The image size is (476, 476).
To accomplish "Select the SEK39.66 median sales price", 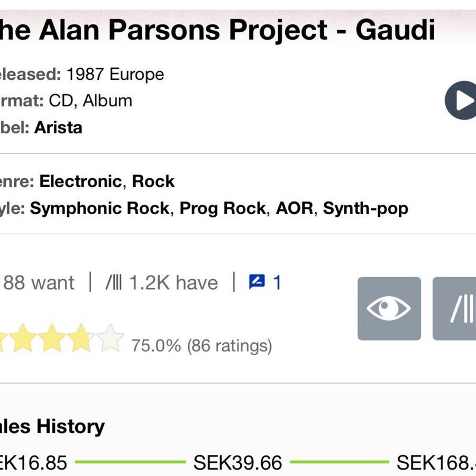I will pos(237,463).
